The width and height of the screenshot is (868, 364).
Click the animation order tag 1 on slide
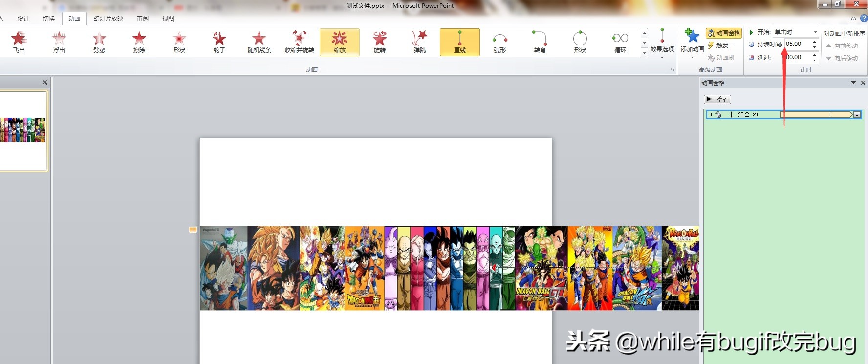tap(193, 229)
